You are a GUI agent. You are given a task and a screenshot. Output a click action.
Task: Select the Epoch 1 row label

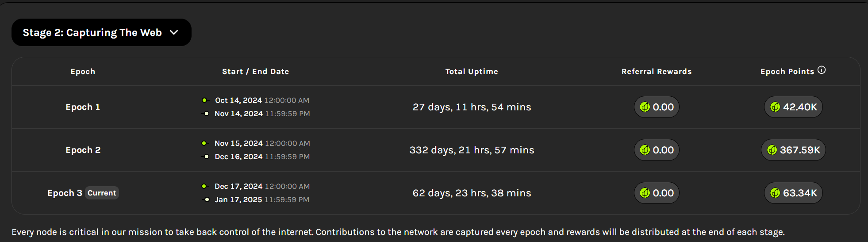coord(83,107)
